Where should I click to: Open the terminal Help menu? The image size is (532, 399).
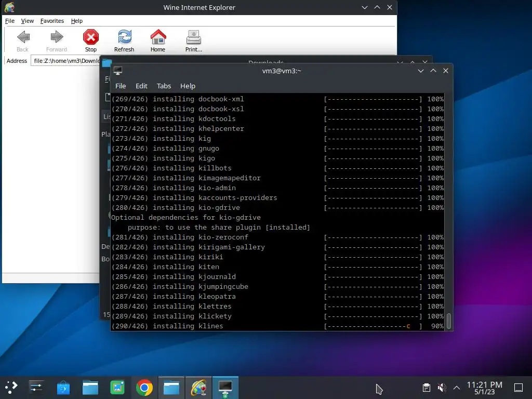coord(188,86)
